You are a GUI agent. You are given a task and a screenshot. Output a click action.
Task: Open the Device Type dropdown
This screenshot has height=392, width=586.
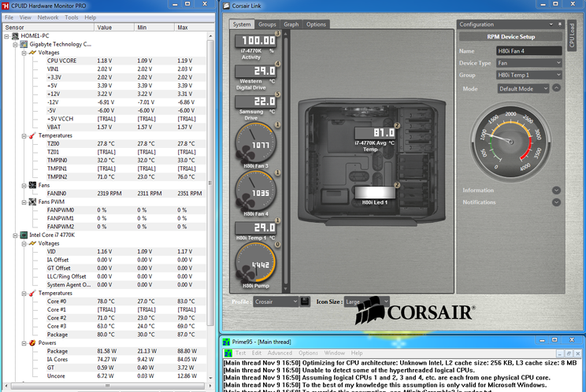tap(530, 63)
